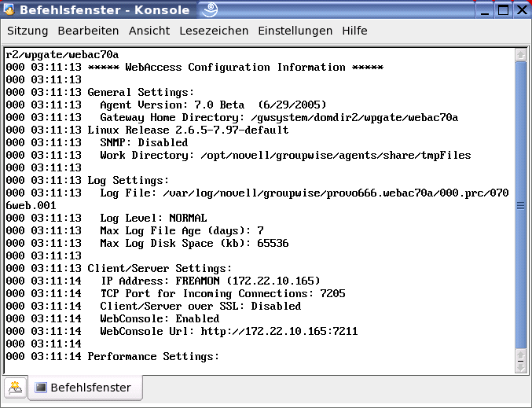Screen dimensions: 532x408
Task: Click the vertical scrollbar thumb
Action: [521, 205]
